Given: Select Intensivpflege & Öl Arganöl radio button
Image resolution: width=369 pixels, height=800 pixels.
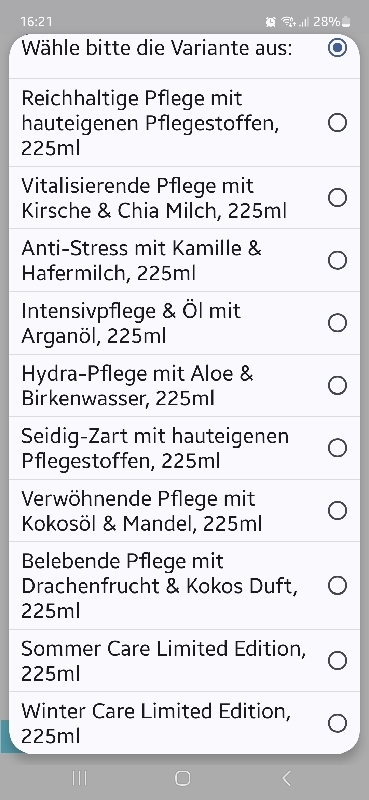Looking at the screenshot, I should [337, 323].
